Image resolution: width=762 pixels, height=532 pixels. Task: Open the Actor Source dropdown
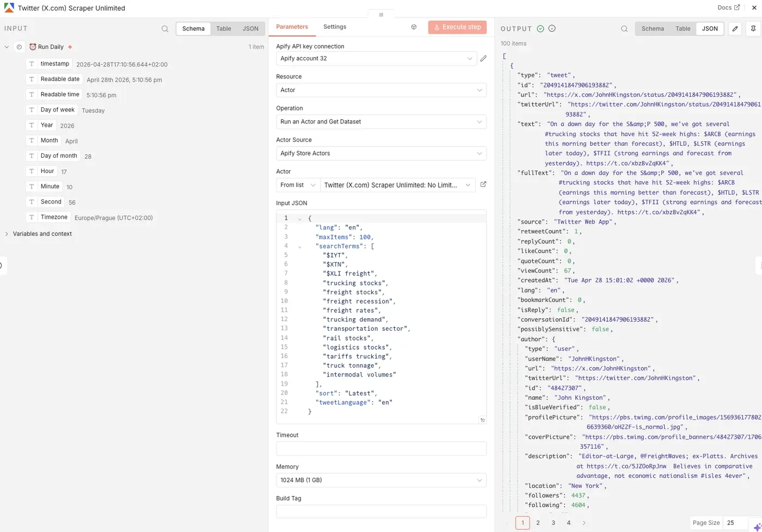click(381, 153)
